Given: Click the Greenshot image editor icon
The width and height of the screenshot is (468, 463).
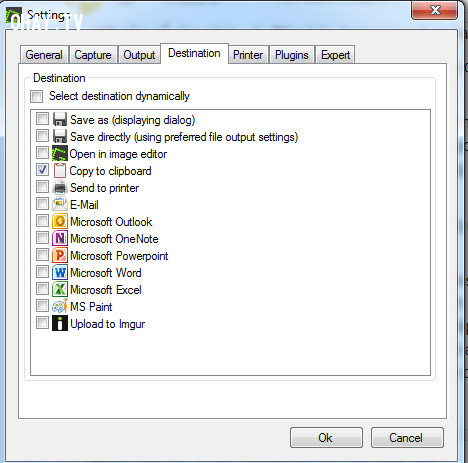Looking at the screenshot, I should click(x=60, y=153).
